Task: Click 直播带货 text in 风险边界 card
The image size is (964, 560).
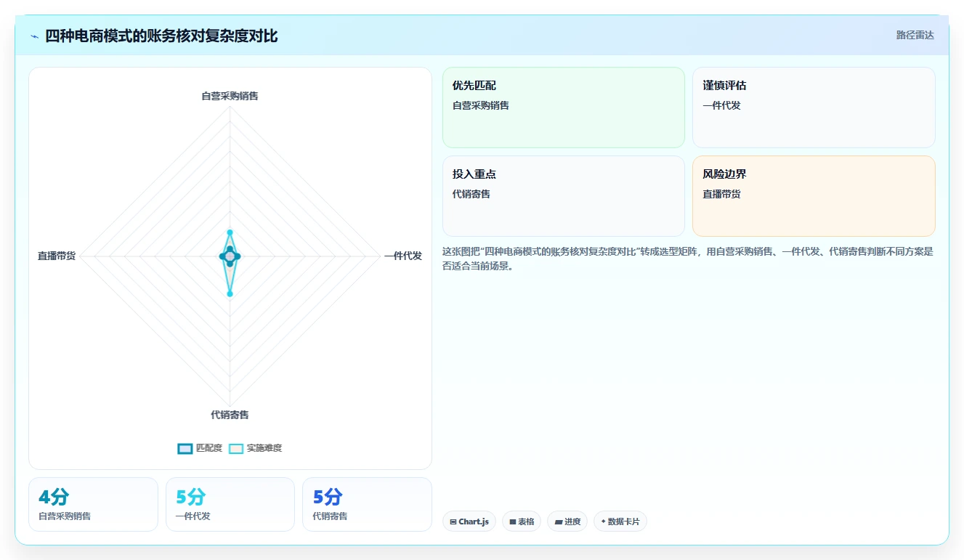Action: 721,194
